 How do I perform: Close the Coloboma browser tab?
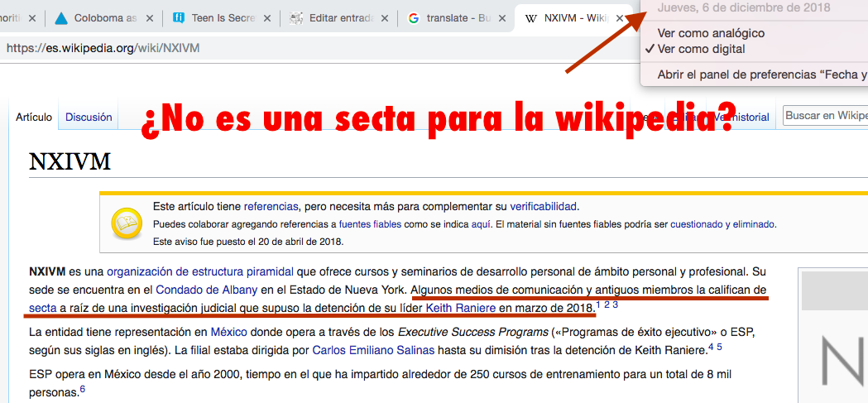pyautogui.click(x=151, y=17)
